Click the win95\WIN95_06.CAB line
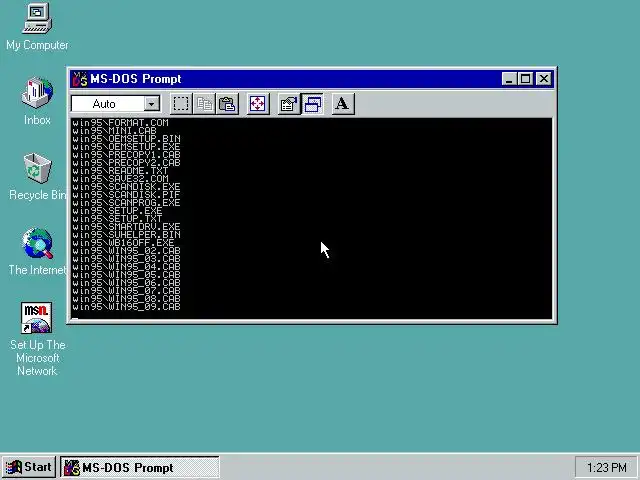640x480 pixels. (x=127, y=283)
